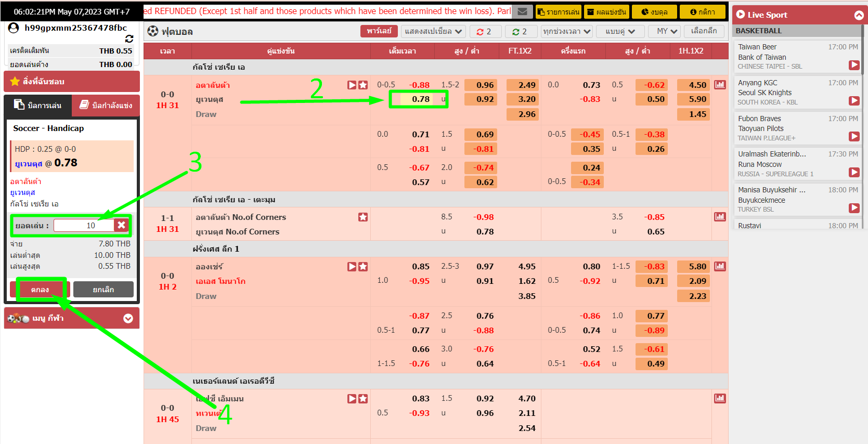This screenshot has width=868, height=444.
Task: Open the ผลแข่งขัน results menu
Action: pyautogui.click(x=607, y=11)
